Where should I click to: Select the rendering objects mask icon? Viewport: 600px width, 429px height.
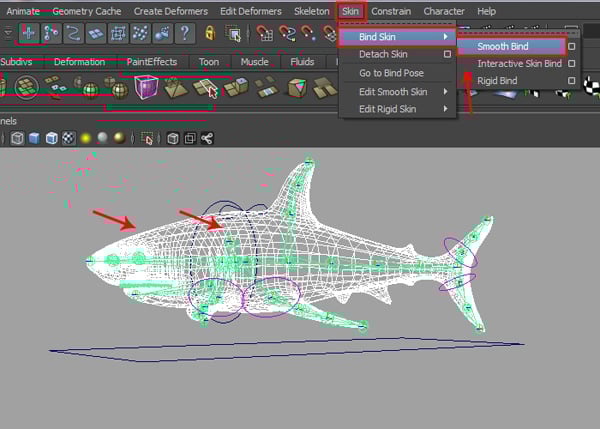point(163,33)
